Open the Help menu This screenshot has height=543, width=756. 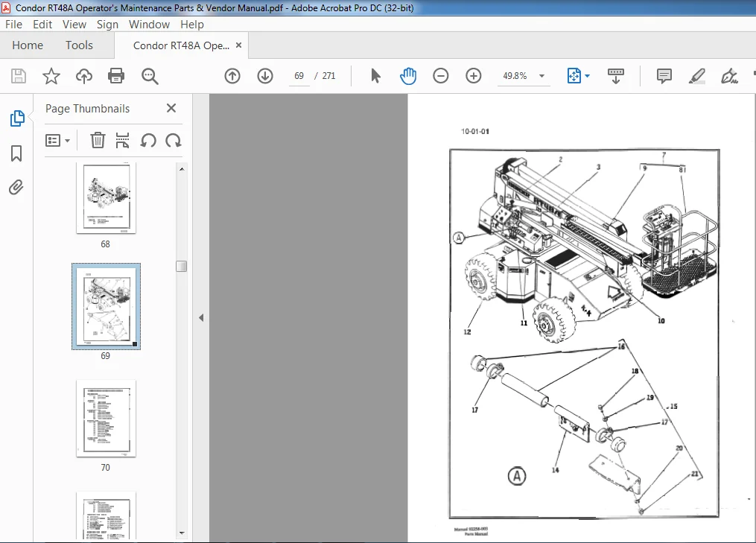(192, 24)
